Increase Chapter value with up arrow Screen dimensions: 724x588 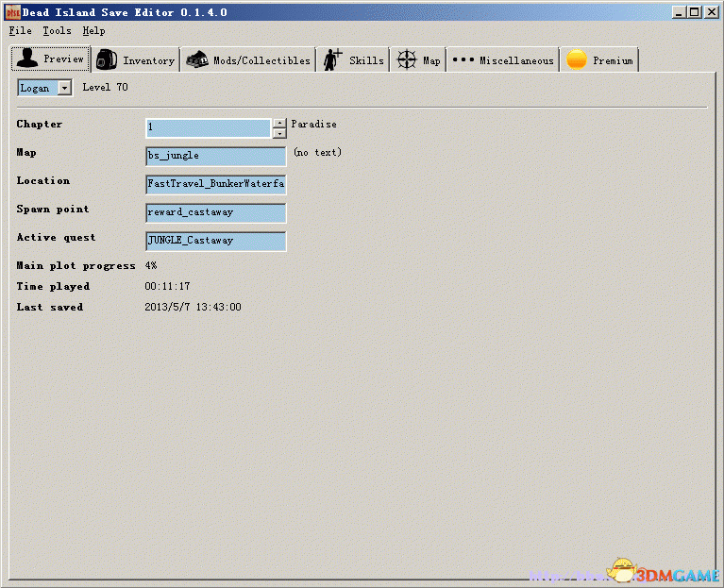[x=278, y=123]
